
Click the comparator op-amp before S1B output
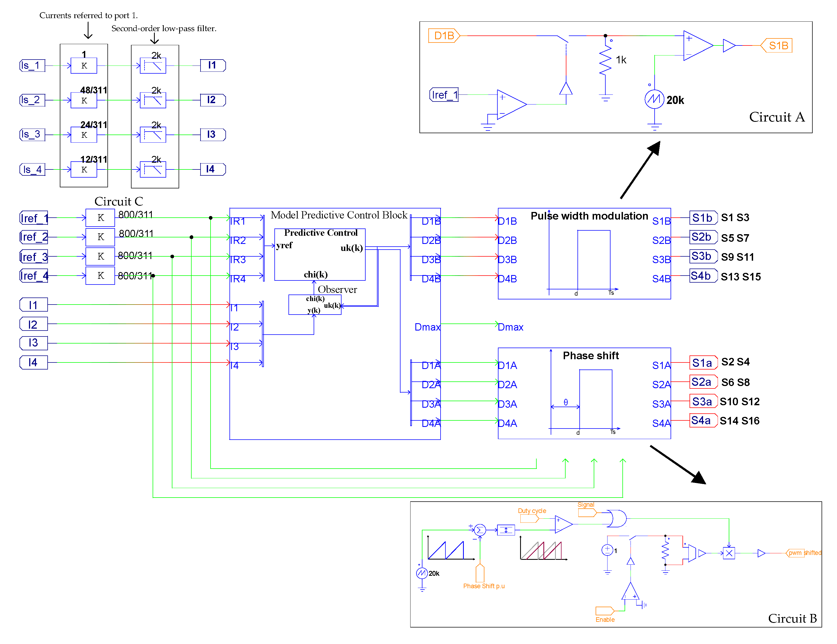(697, 46)
